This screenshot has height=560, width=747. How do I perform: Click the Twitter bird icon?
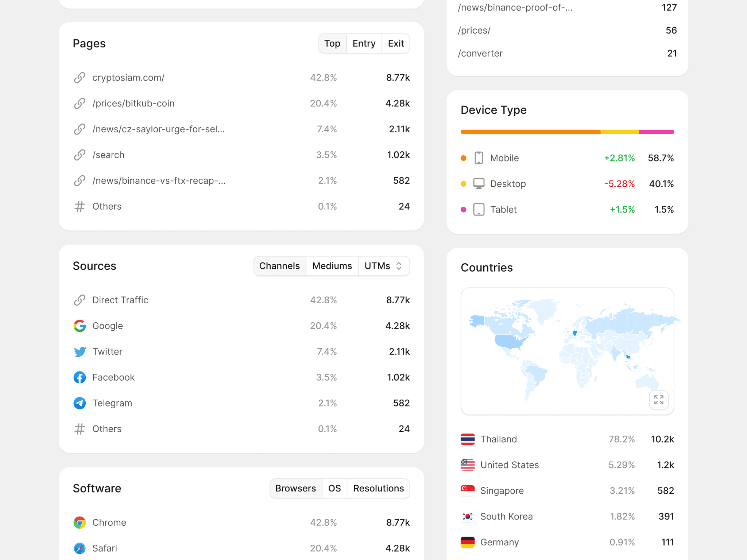80,351
